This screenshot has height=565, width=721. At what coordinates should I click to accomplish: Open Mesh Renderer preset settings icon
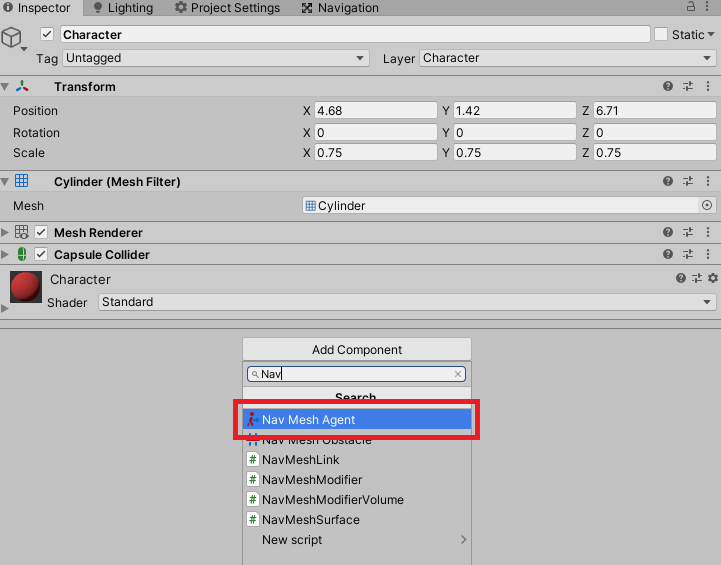point(688,232)
